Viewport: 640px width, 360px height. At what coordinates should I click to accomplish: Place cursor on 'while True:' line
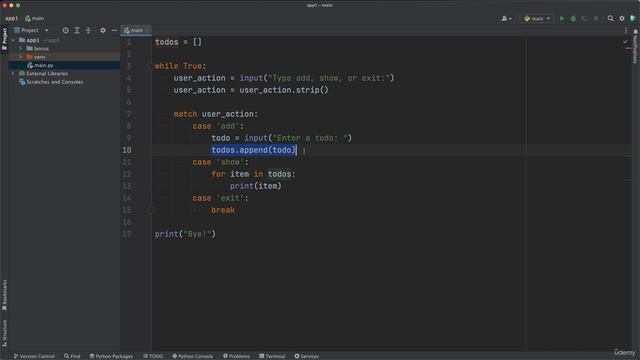pyautogui.click(x=180, y=66)
